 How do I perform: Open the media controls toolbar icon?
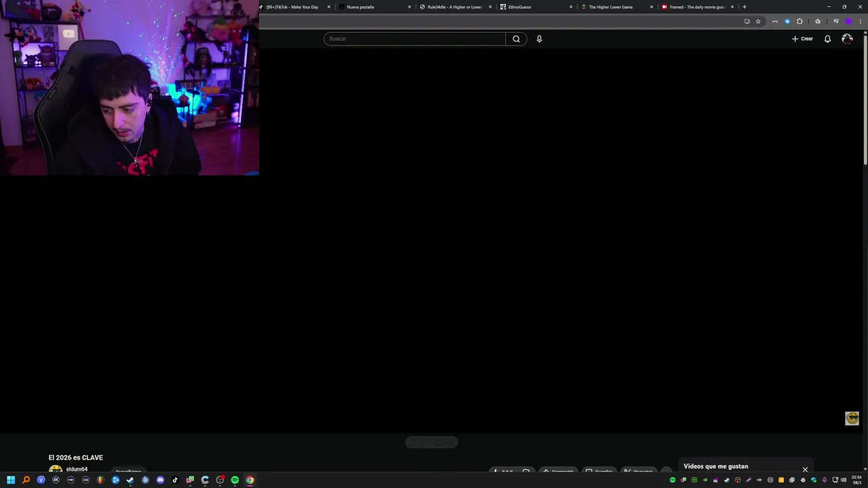click(x=836, y=21)
